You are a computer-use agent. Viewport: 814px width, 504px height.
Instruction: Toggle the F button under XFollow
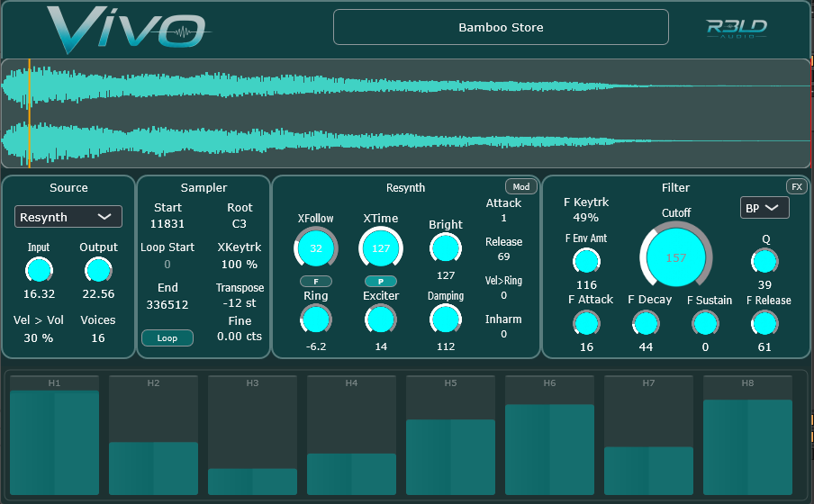click(x=316, y=282)
